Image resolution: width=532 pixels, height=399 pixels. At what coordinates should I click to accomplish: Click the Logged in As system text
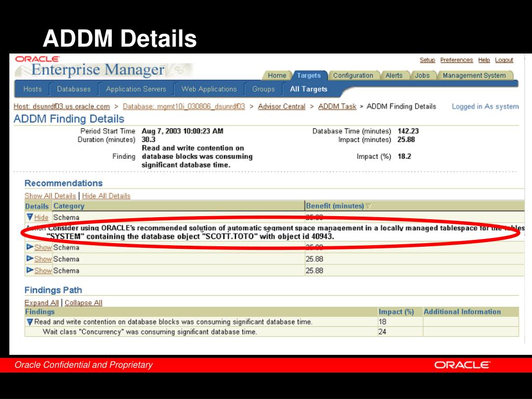(x=485, y=107)
